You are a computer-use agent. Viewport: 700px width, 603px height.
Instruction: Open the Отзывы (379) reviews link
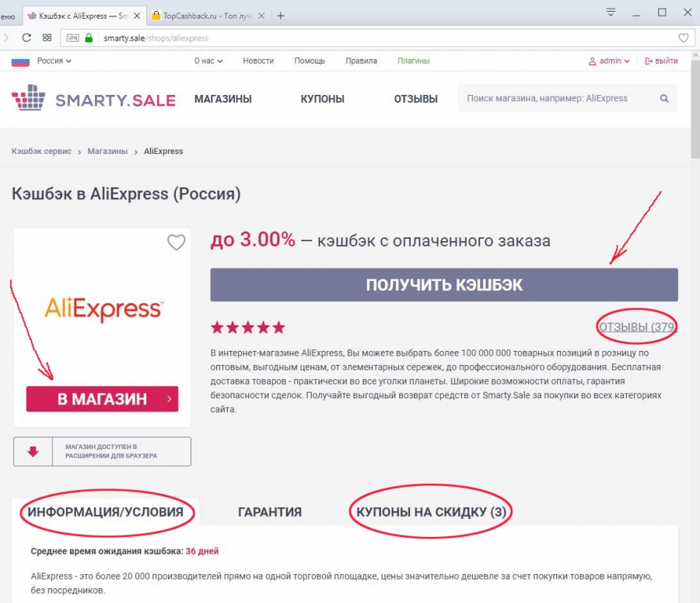[x=638, y=327]
